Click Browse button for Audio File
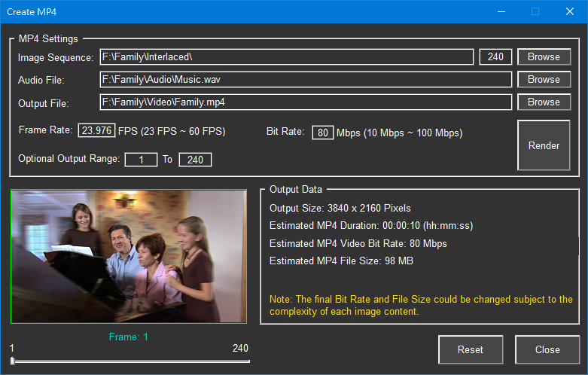Viewport: 588px width, 375px height. point(544,80)
